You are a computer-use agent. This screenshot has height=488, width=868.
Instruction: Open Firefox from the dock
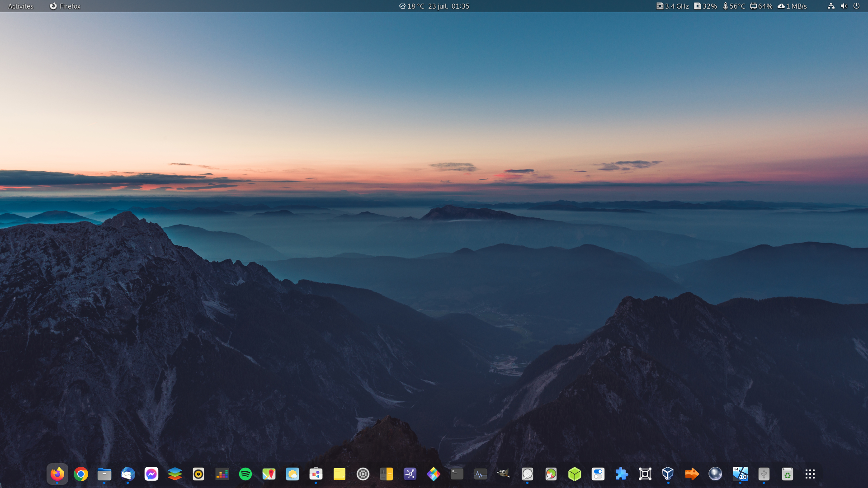click(57, 474)
